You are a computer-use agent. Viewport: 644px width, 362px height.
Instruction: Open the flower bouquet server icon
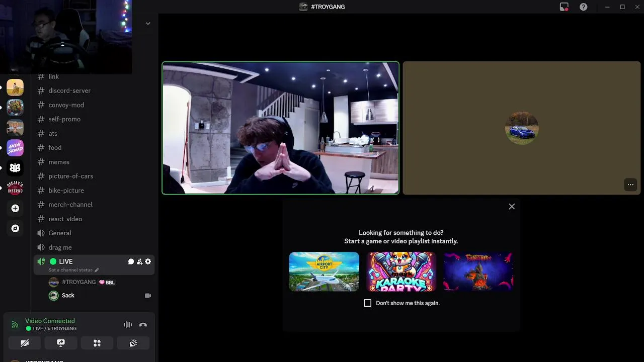(15, 108)
